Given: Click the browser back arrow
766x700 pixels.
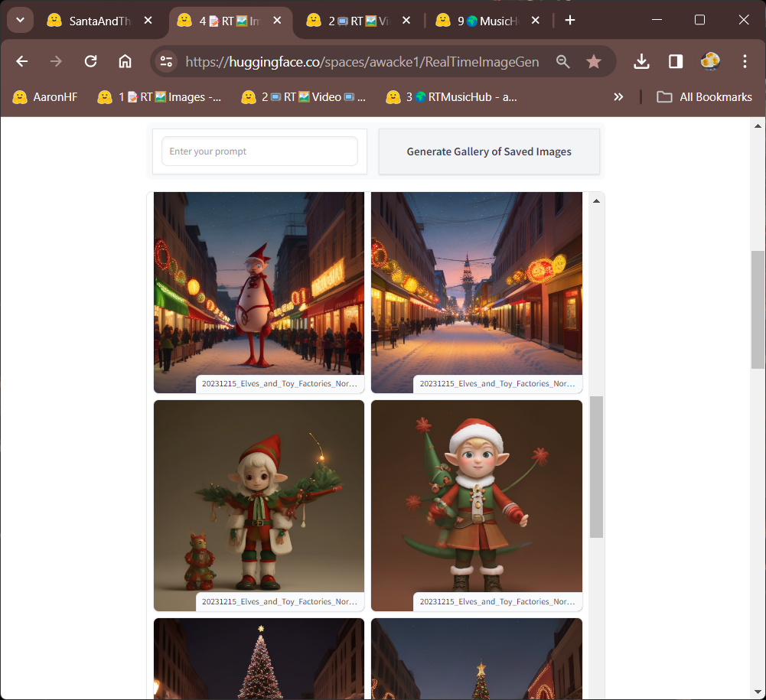Looking at the screenshot, I should 22,62.
